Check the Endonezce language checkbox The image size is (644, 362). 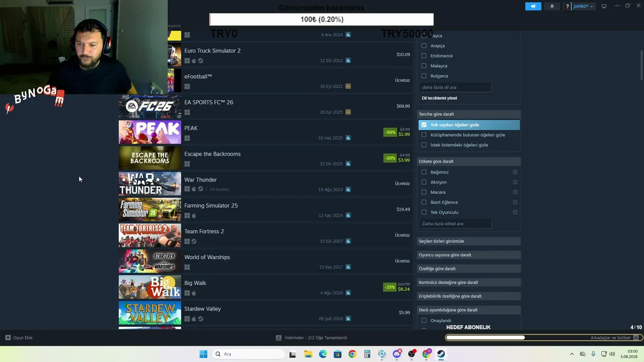[x=424, y=56]
